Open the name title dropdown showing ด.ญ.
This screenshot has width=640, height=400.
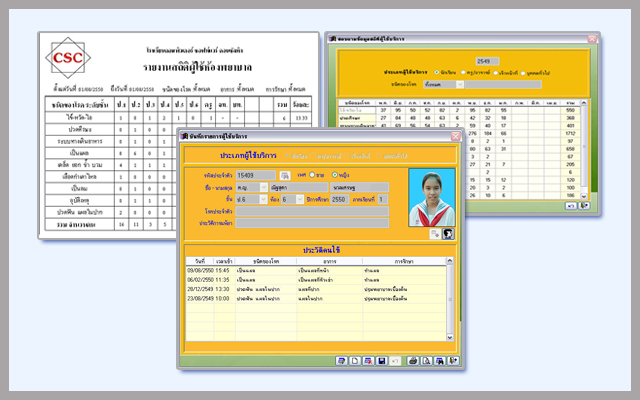[x=264, y=187]
